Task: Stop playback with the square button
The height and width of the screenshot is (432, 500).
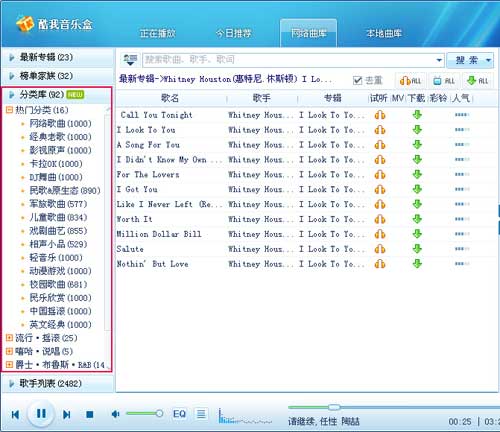Action: (90, 414)
